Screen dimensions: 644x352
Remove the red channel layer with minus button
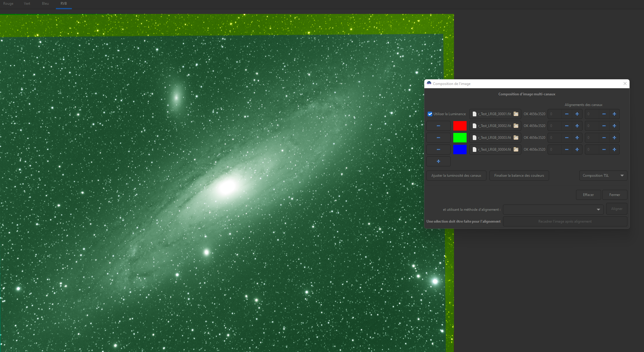point(438,126)
